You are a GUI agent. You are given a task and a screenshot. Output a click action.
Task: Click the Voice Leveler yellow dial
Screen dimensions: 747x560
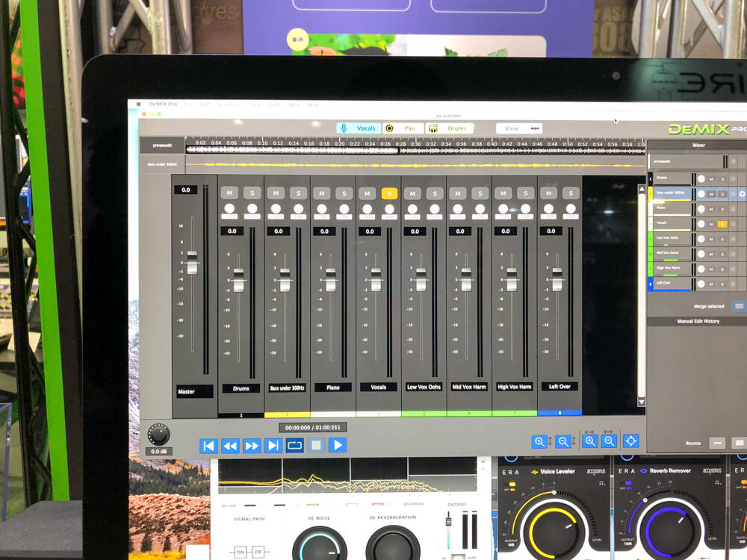point(553,529)
